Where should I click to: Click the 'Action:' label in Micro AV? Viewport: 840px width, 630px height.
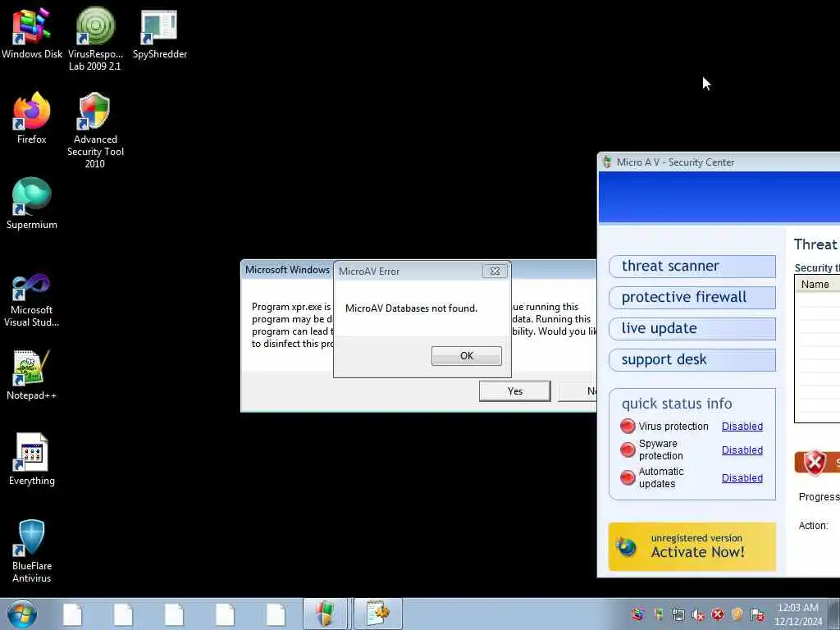pyautogui.click(x=813, y=526)
